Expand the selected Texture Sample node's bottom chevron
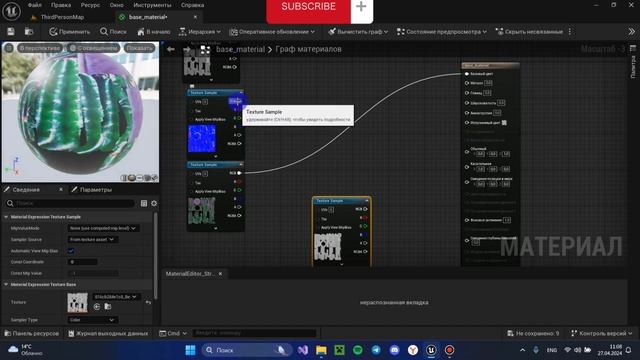This screenshot has height=360, width=640. [342, 264]
